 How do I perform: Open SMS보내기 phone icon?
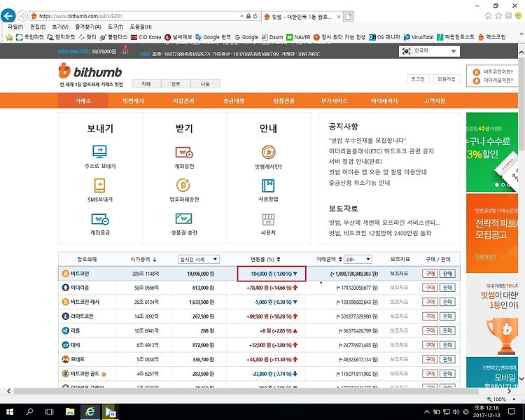coord(100,185)
